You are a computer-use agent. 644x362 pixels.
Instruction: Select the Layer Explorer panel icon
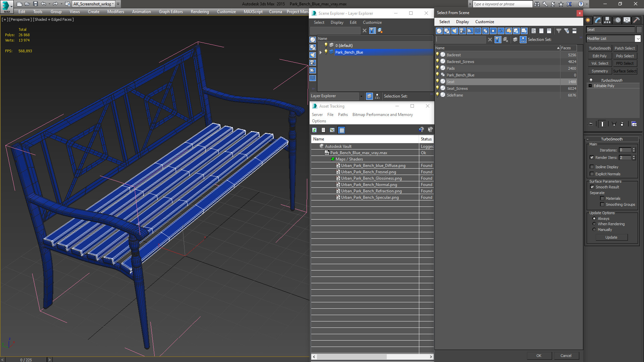coord(369,96)
